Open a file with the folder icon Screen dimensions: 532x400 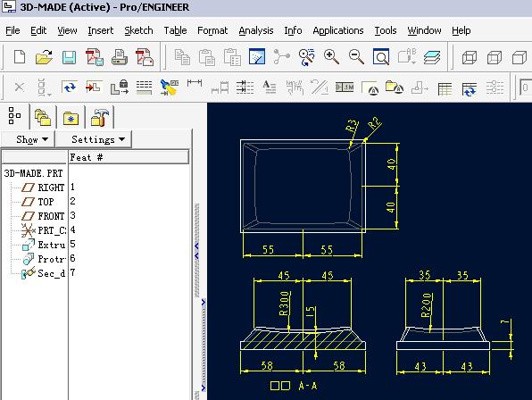tap(44, 56)
